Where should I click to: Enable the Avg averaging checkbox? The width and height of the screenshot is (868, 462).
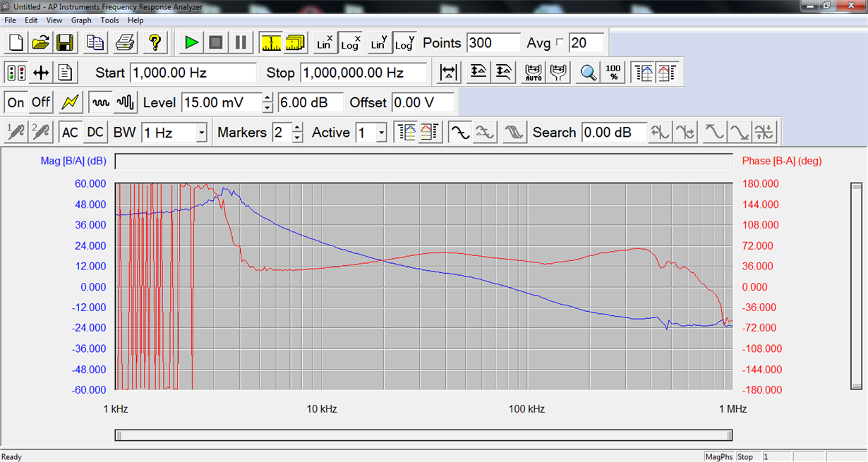point(560,43)
